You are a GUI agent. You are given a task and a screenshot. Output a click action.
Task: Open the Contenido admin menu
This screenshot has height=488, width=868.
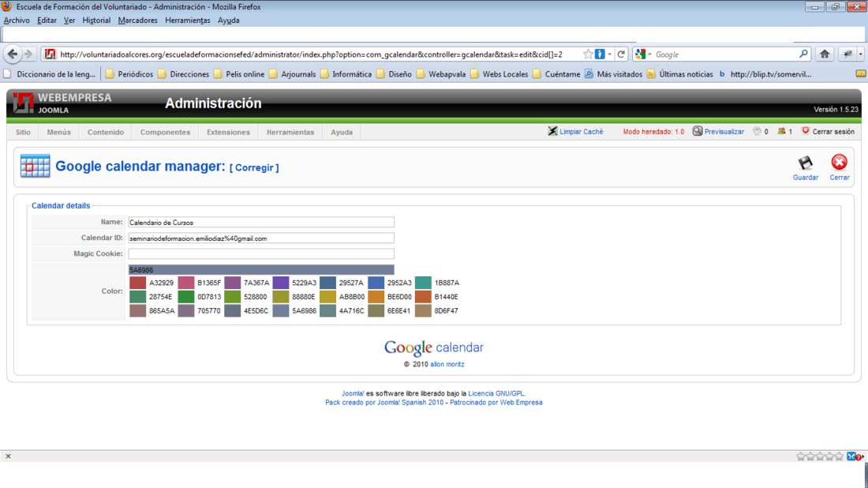[105, 132]
